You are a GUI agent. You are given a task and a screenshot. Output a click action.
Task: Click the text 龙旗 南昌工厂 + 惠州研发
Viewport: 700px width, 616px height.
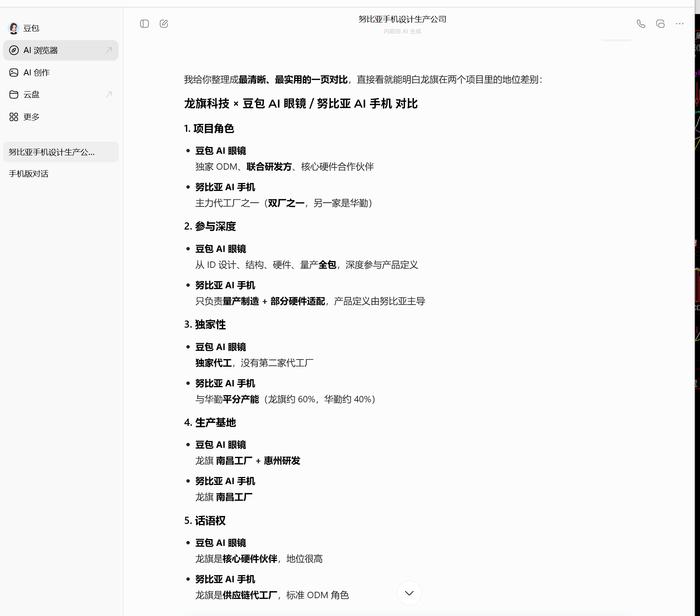[248, 461]
